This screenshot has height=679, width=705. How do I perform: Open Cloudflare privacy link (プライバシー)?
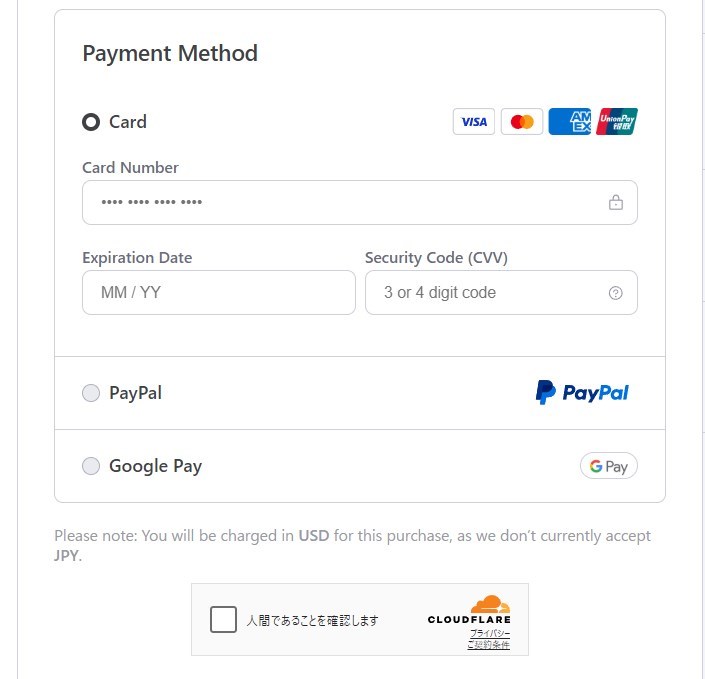point(490,634)
